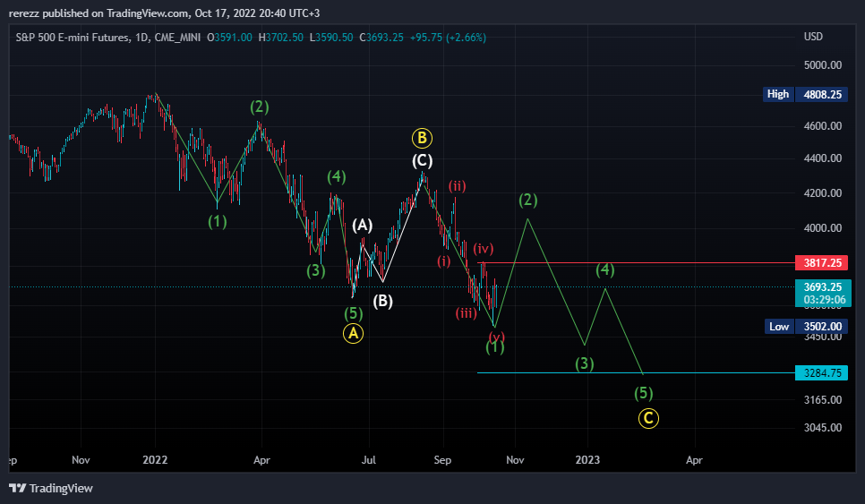Click the 3165.00 price axis label
Viewport: 865px width, 504px height.
(x=823, y=400)
